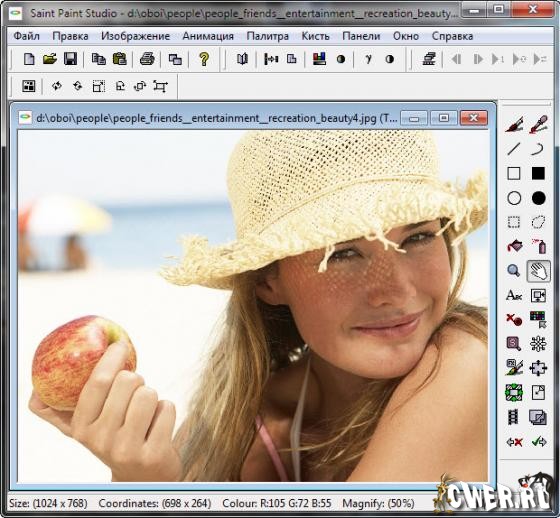The image size is (560, 518).
Task: Select the curve tool
Action: (538, 149)
